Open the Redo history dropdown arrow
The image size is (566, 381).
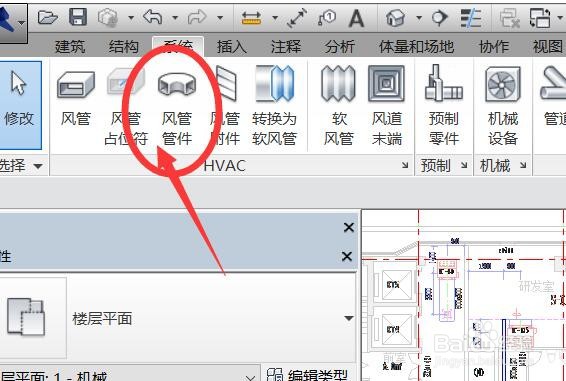[219, 17]
